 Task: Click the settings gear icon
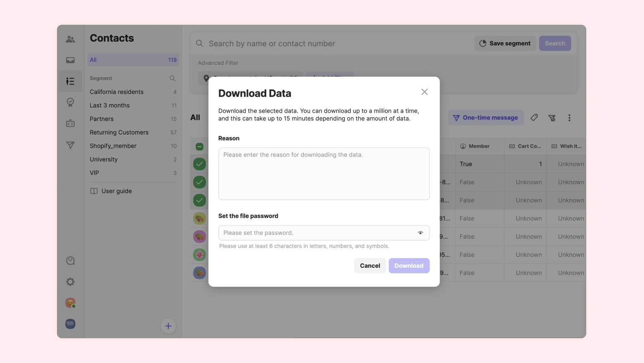[70, 282]
